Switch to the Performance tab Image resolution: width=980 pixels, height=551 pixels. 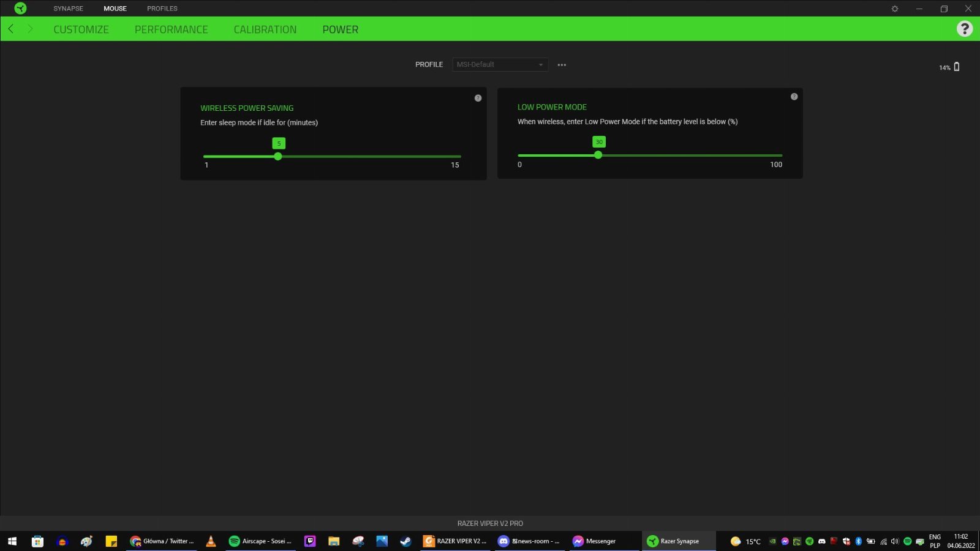coord(171,29)
